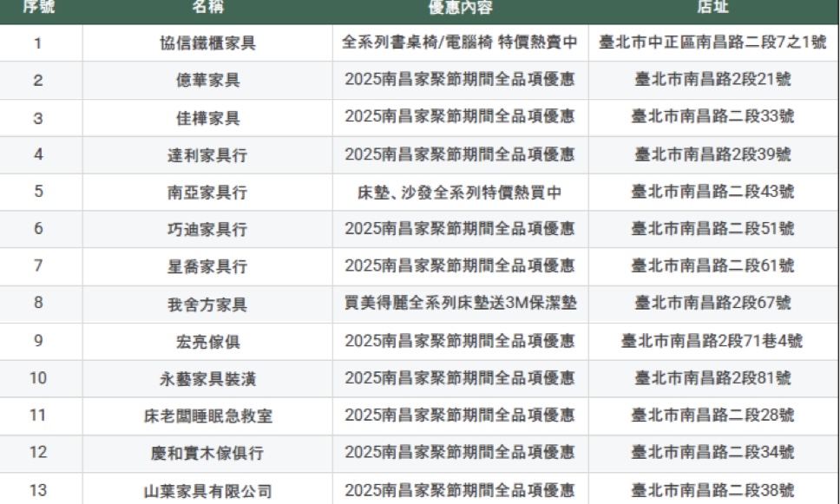The height and width of the screenshot is (504, 840).
Task: Select 佳樺家具 in the name column
Action: [x=207, y=119]
